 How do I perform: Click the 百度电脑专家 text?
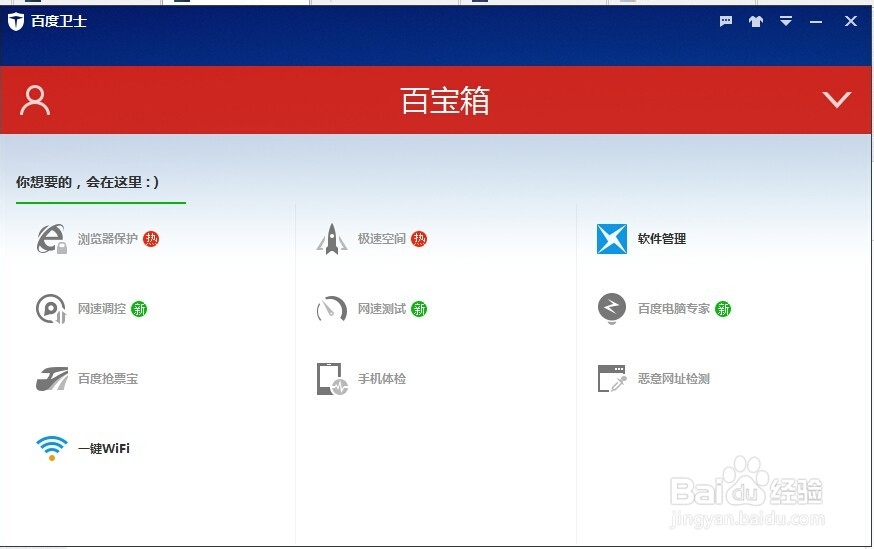pyautogui.click(x=673, y=309)
